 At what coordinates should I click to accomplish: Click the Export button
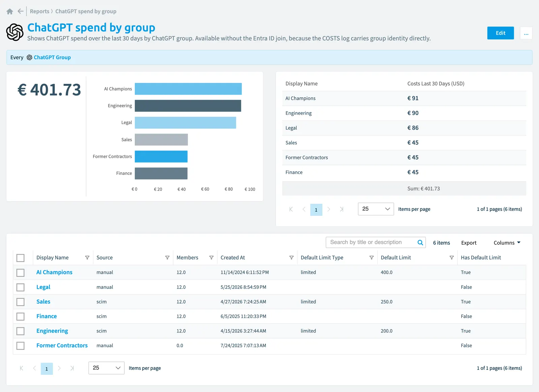point(469,243)
